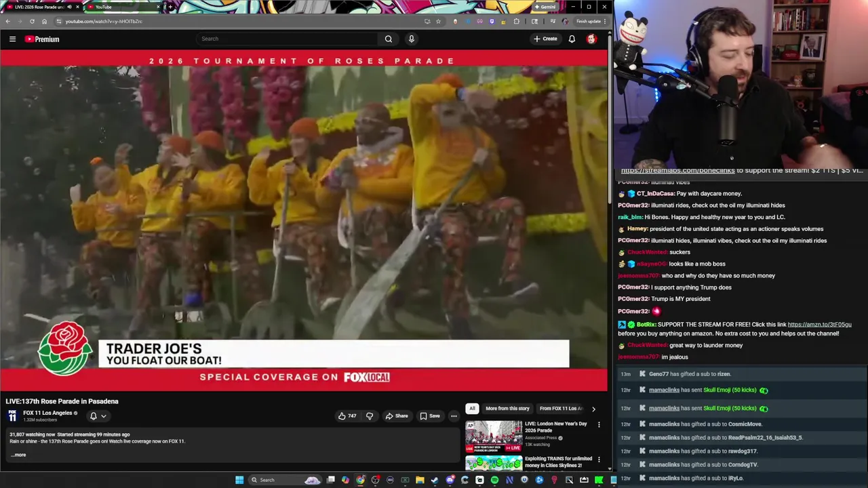The image size is (868, 488).
Task: Open the FOX 11 Los Angeles channel
Action: coord(47,413)
